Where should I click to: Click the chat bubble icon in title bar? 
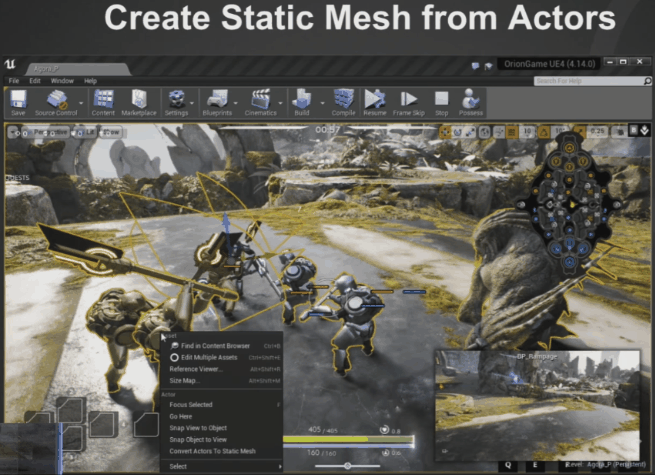point(475,66)
